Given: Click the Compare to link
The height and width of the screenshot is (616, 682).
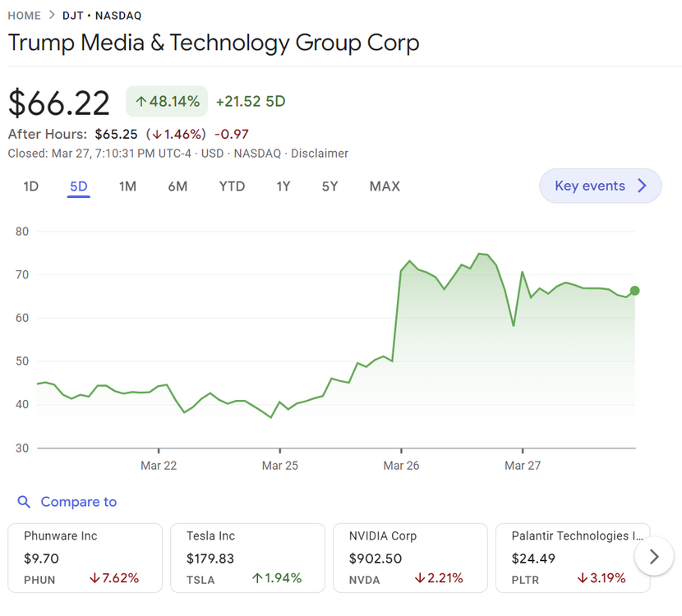Looking at the screenshot, I should tap(78, 502).
